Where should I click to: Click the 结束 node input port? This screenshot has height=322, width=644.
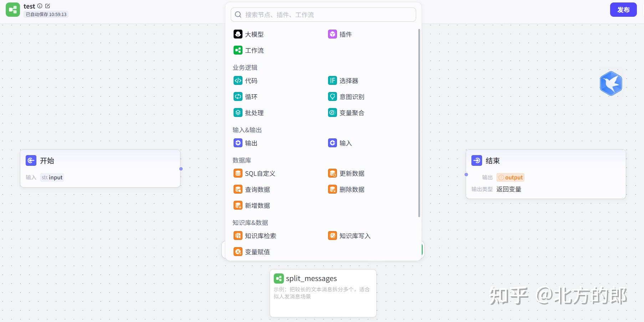click(466, 174)
